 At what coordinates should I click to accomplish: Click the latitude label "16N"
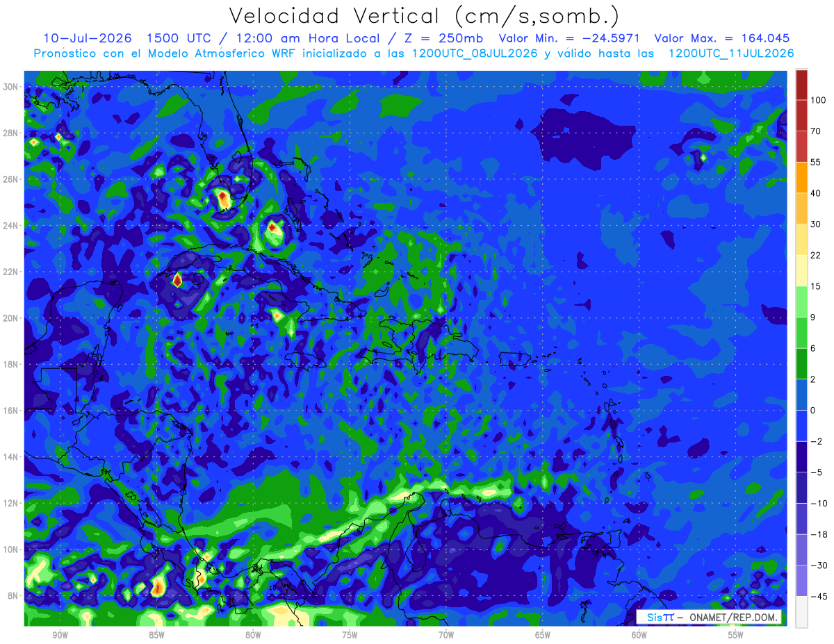pyautogui.click(x=11, y=411)
